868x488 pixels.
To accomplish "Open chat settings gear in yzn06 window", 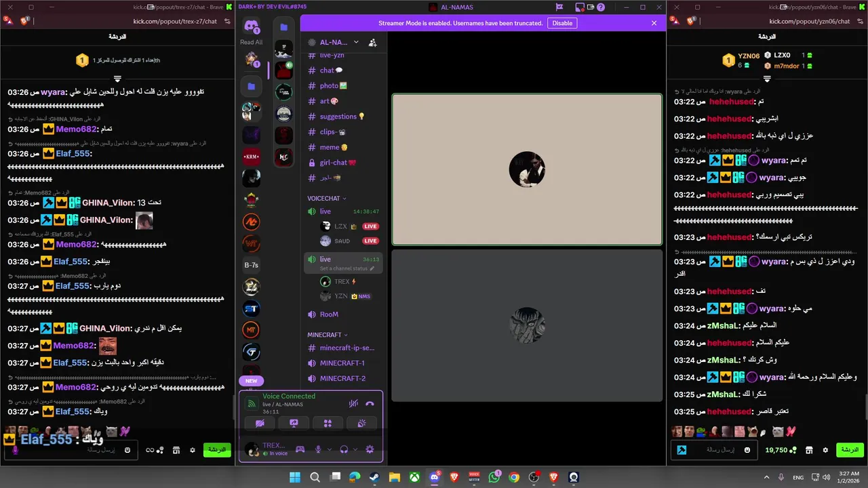I will pos(825,450).
